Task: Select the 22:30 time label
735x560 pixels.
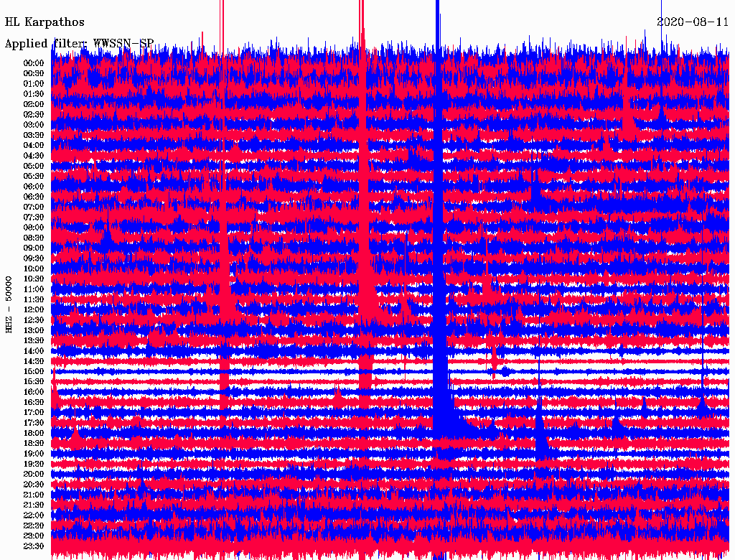Action: tap(34, 526)
